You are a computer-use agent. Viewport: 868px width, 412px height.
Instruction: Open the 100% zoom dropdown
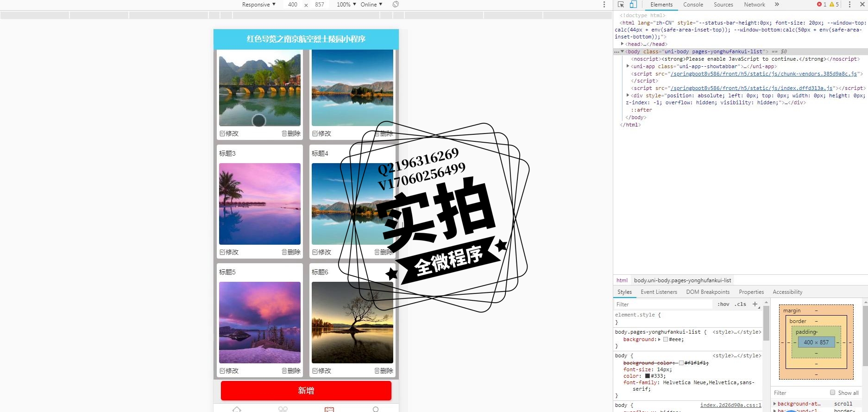point(346,5)
